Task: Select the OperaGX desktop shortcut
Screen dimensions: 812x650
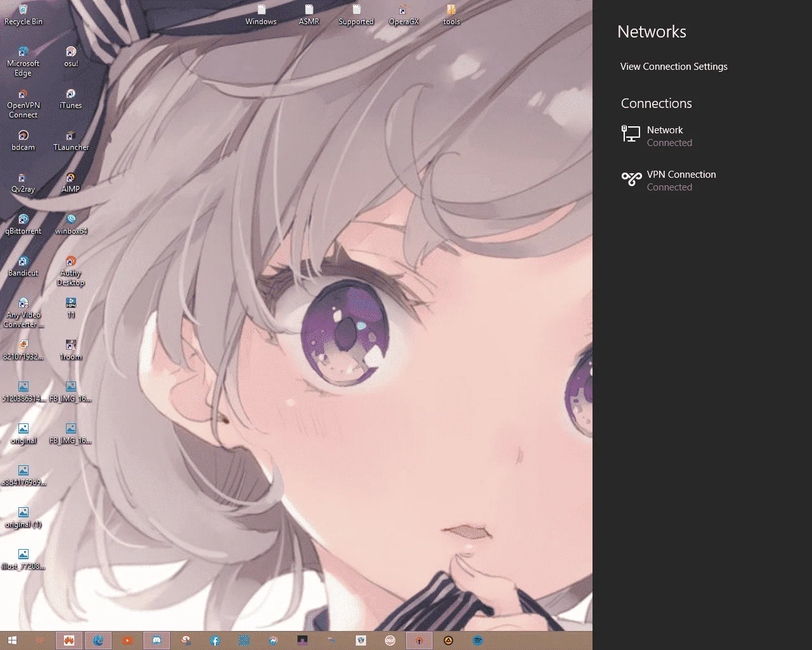Action: click(x=404, y=15)
